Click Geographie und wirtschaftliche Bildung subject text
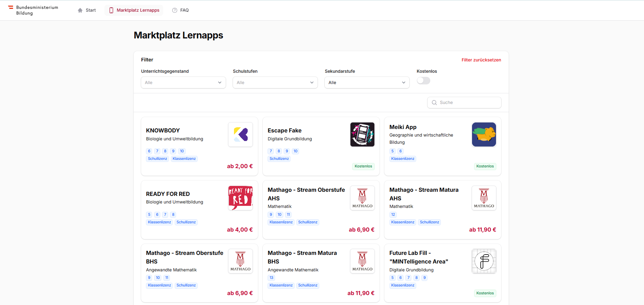This screenshot has height=305, width=644. tap(421, 139)
